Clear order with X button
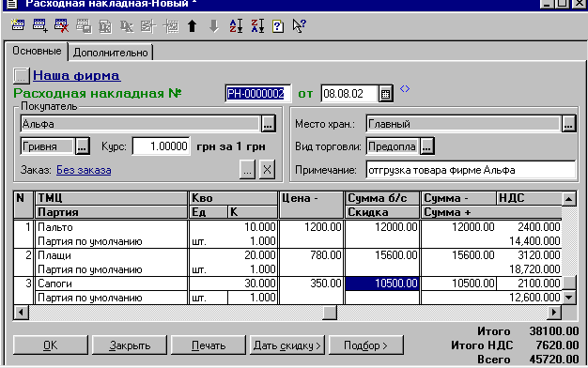Screen dimensions: 588x368 pos(267,170)
